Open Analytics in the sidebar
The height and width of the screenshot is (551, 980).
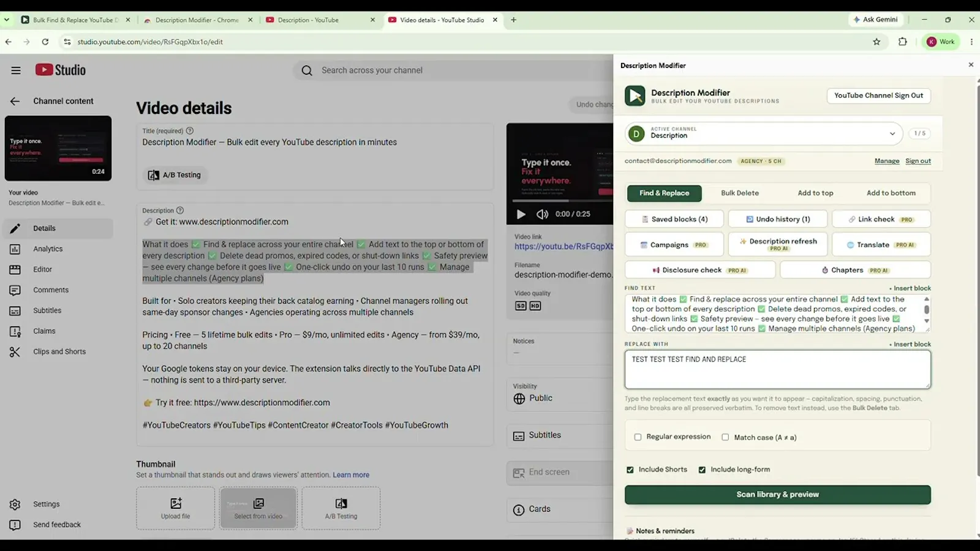tap(58, 249)
